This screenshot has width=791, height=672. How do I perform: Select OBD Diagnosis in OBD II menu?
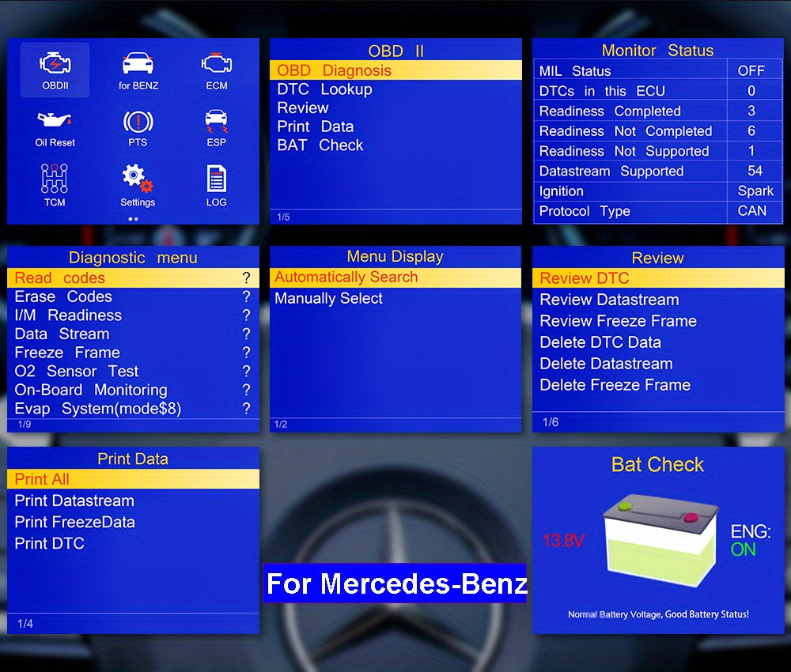coord(395,70)
